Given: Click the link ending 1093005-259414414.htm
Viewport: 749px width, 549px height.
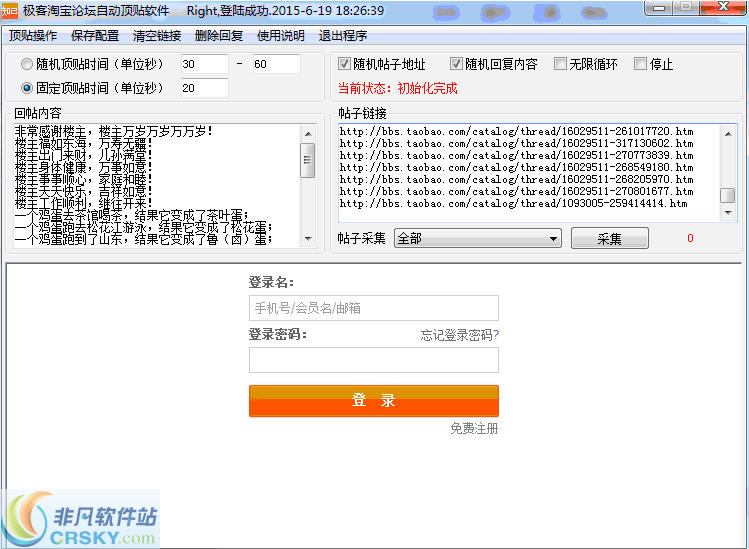Looking at the screenshot, I should coord(514,204).
